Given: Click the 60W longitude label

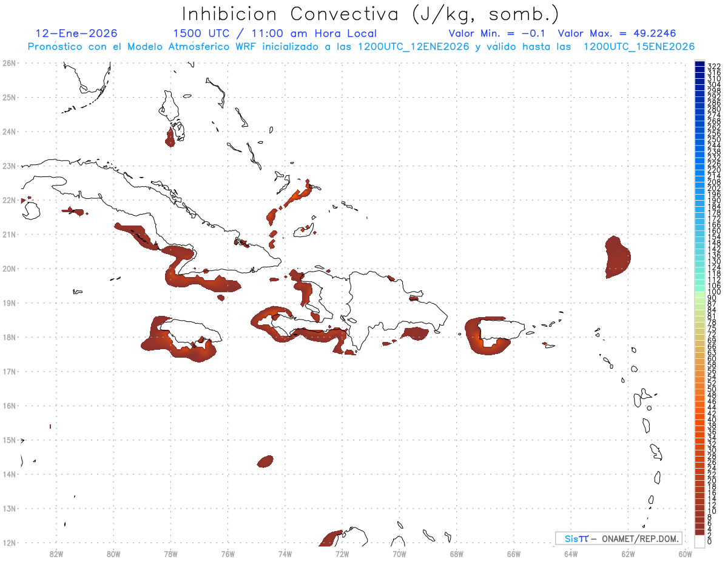Looking at the screenshot, I should 686,553.
